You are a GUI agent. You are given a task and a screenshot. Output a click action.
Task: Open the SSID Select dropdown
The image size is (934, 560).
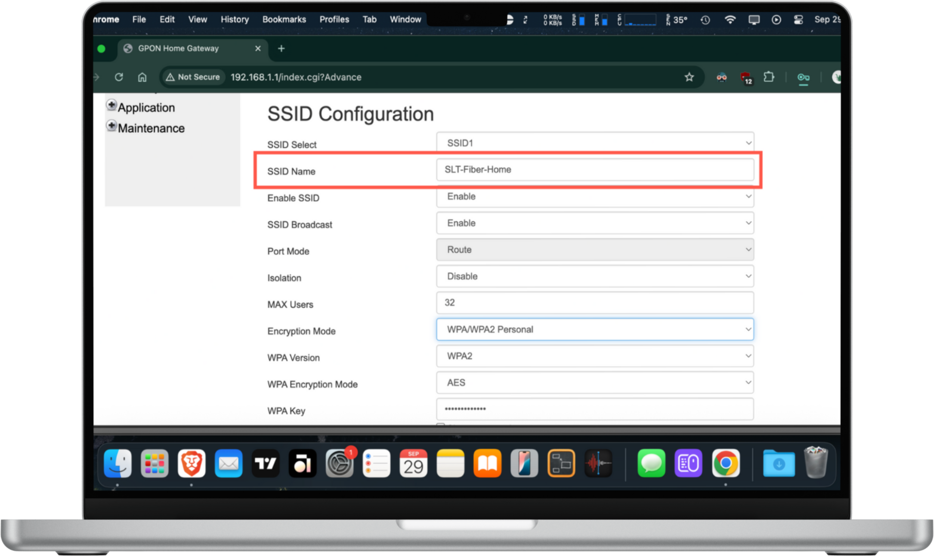595,143
